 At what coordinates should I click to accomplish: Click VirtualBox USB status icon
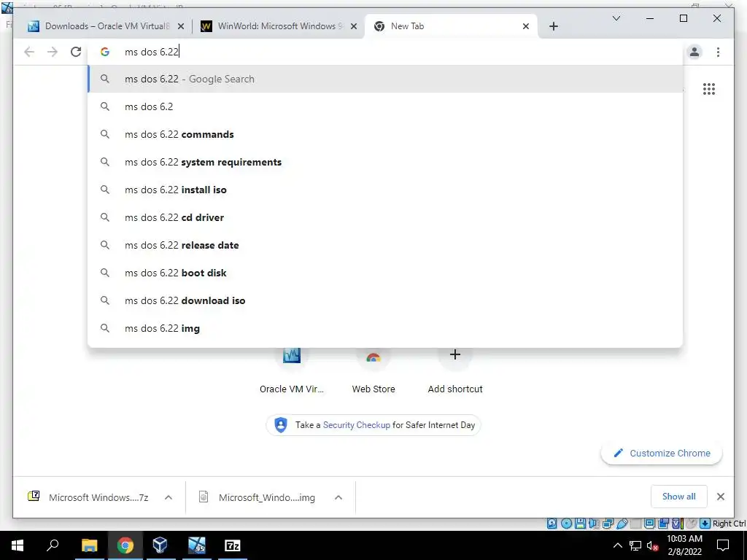[x=622, y=524]
